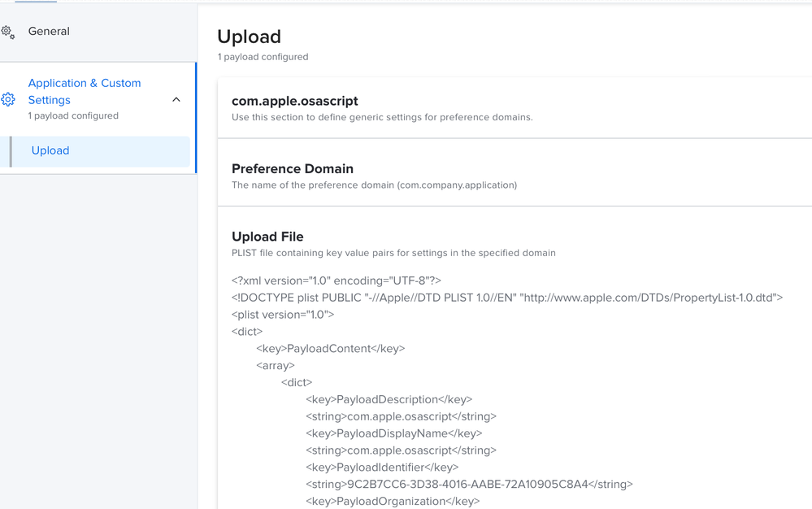This screenshot has width=812, height=509.
Task: Click the PayloadDescription key line
Action: 389,399
